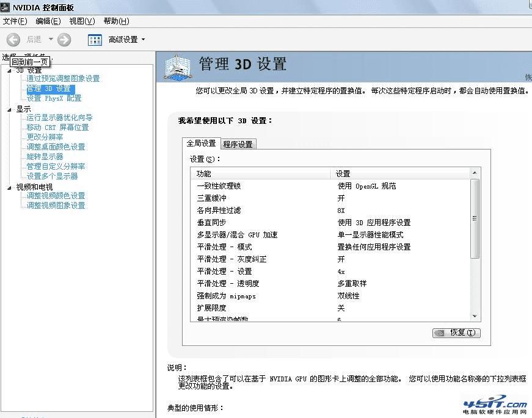Select 管理 3D 设置 in the tree
The width and height of the screenshot is (532, 418).
click(50, 89)
